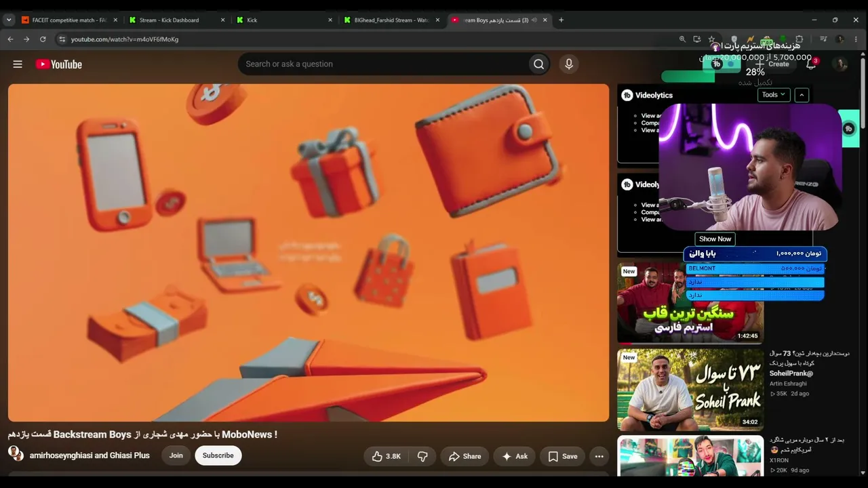This screenshot has width=868, height=488.
Task: Collapse the Videolytics panel with chevron
Action: 802,95
